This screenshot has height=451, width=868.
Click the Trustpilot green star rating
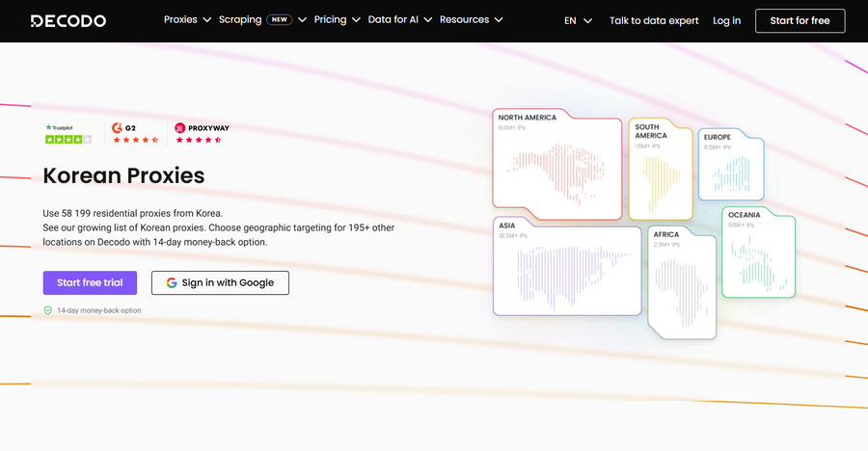click(68, 140)
